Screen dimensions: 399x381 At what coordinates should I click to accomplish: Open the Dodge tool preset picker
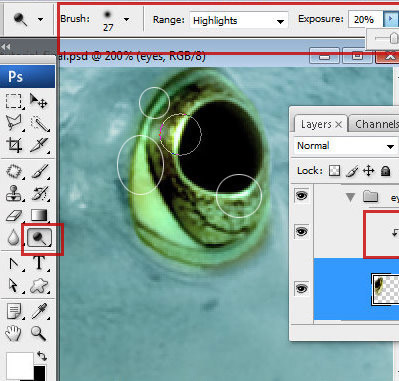click(41, 19)
